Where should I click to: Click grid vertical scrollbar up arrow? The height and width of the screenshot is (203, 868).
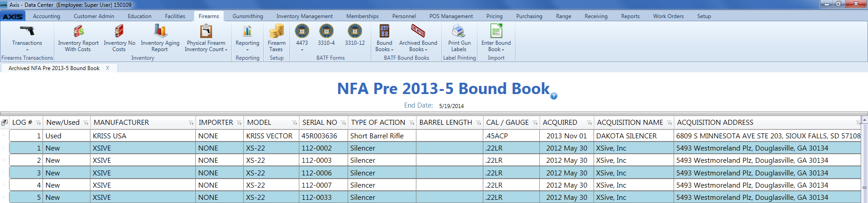tap(864, 120)
